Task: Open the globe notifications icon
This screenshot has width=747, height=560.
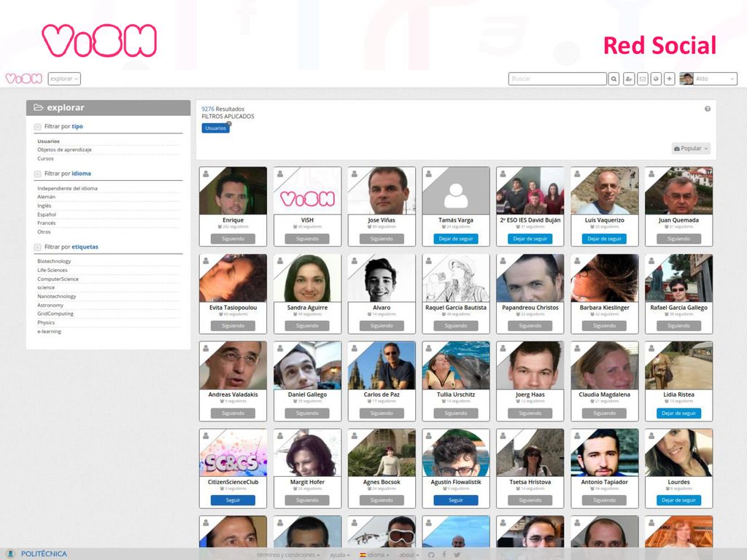Action: 656,79
